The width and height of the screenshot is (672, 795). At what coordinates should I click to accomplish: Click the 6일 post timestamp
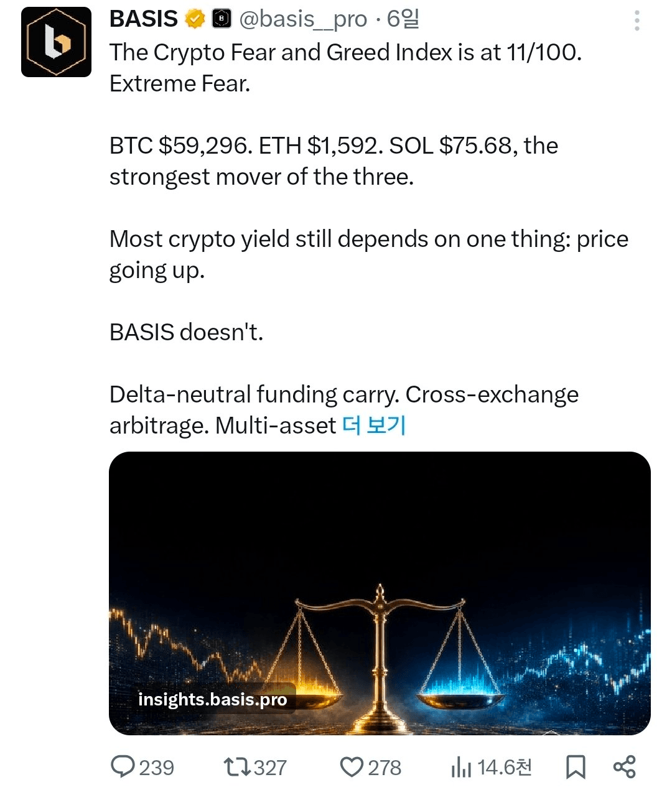click(x=403, y=19)
